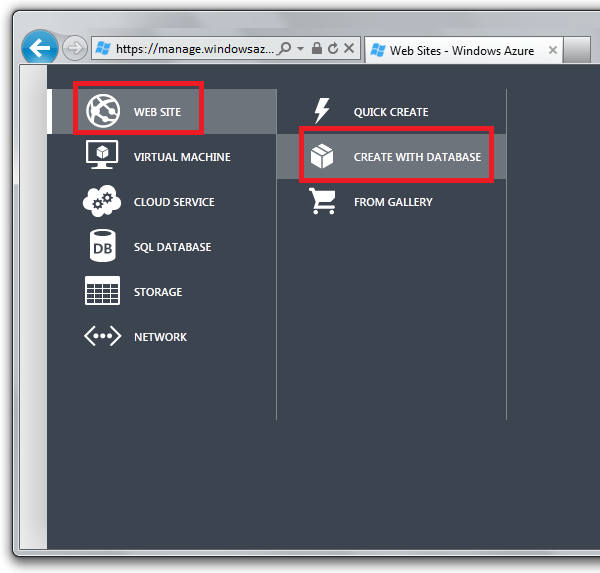The image size is (600, 573).
Task: Refresh the page with reload icon
Action: (333, 48)
